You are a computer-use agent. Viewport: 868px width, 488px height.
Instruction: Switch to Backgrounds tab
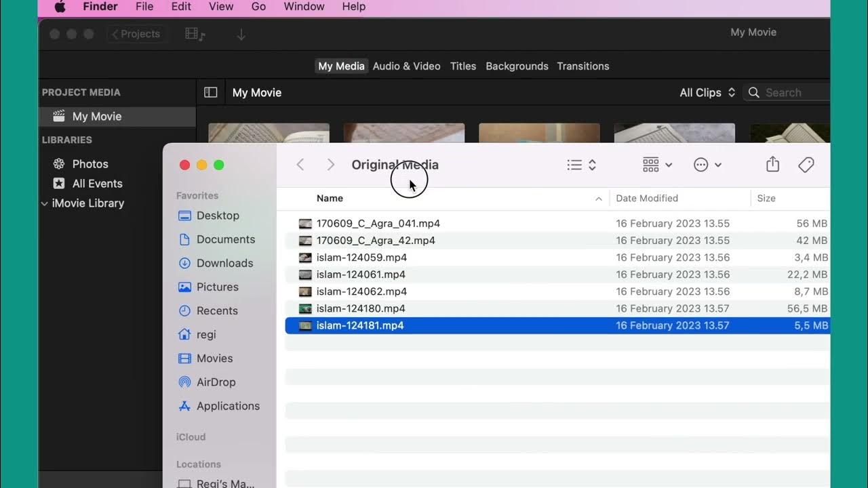tap(517, 66)
